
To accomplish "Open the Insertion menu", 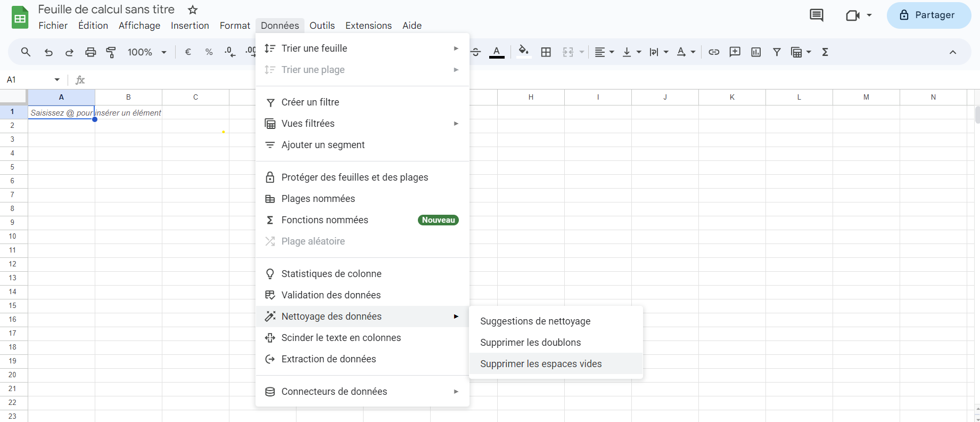I will click(190, 25).
